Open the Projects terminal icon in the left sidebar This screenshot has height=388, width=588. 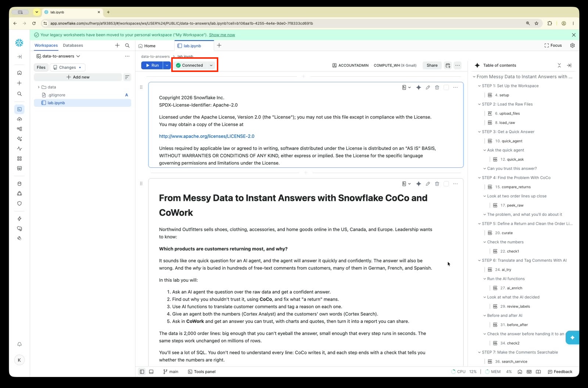click(19, 109)
